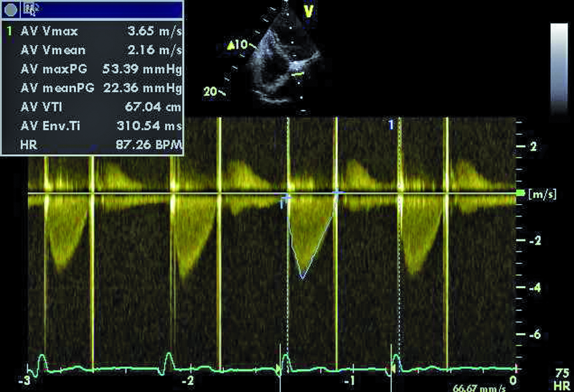Image resolution: width=574 pixels, height=392 pixels.
Task: Click the AV Env.Ti measurement row
Action: coord(93,126)
